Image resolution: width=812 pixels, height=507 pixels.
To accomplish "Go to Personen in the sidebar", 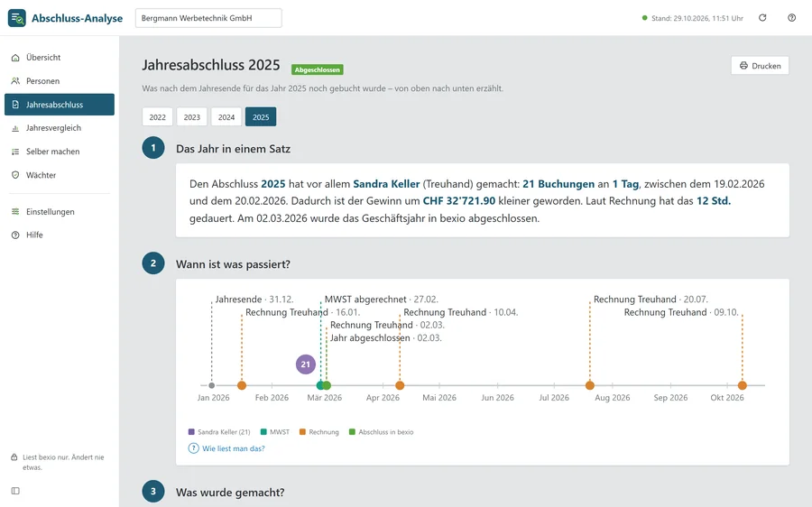I will (x=60, y=81).
